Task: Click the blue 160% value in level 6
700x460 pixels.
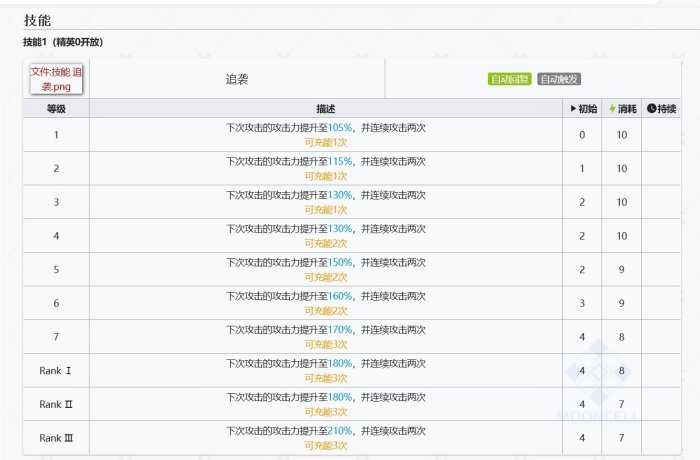Action: 340,296
